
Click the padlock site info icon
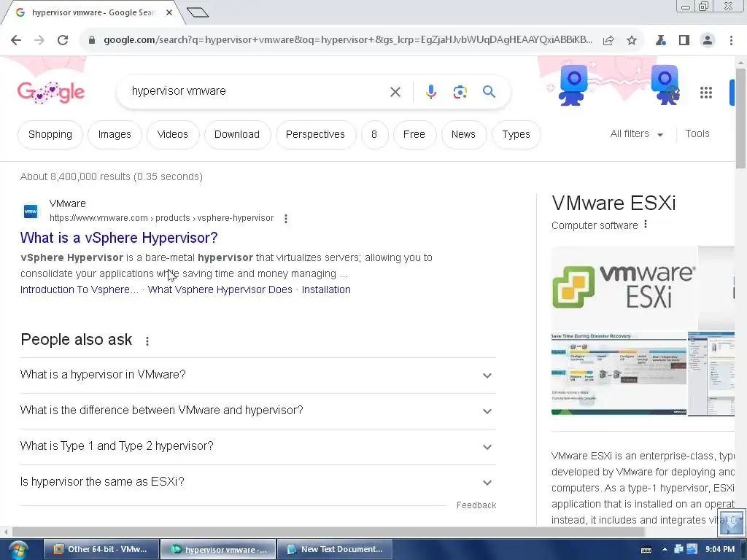[92, 40]
